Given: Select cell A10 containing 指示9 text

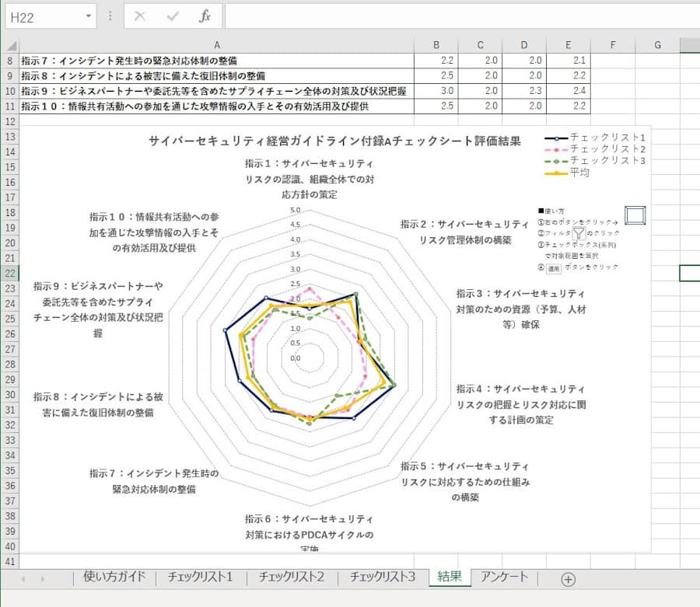Looking at the screenshot, I should (x=218, y=90).
